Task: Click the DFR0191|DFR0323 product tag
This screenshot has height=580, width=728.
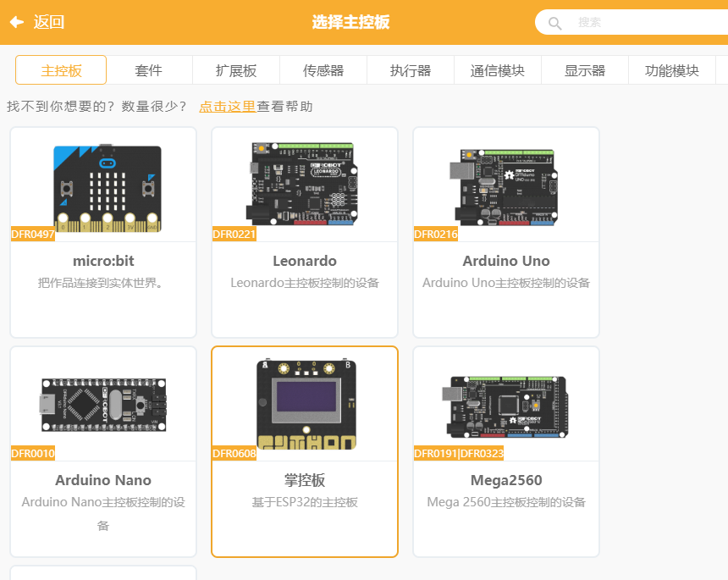Action: 459,453
